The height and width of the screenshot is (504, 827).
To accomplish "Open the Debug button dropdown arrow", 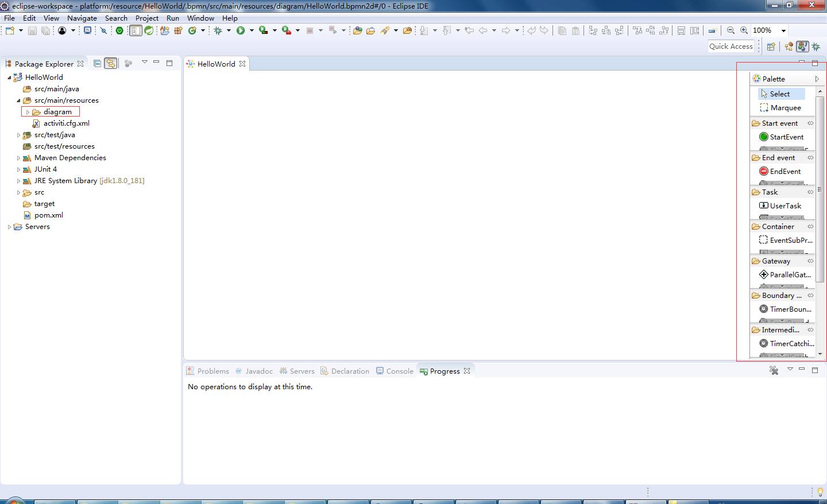I will [229, 30].
